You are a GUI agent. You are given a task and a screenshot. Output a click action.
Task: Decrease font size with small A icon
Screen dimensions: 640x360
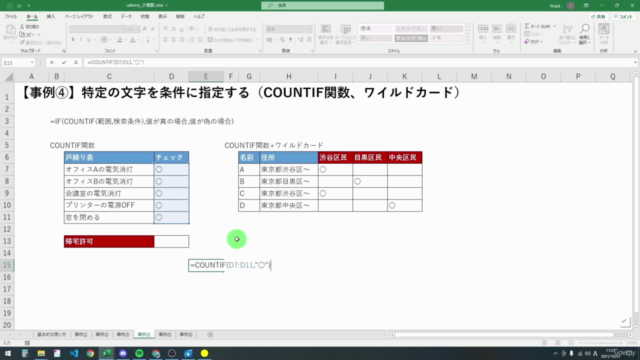tap(153, 29)
